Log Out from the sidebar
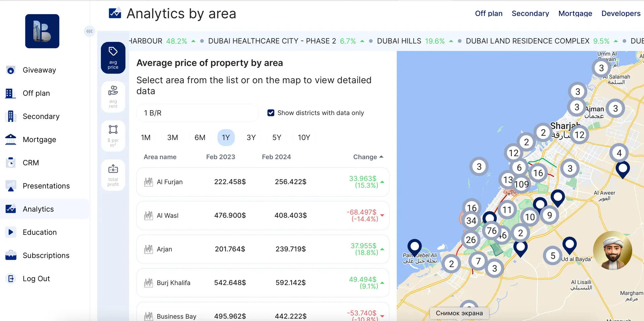The image size is (644, 321). click(36, 279)
